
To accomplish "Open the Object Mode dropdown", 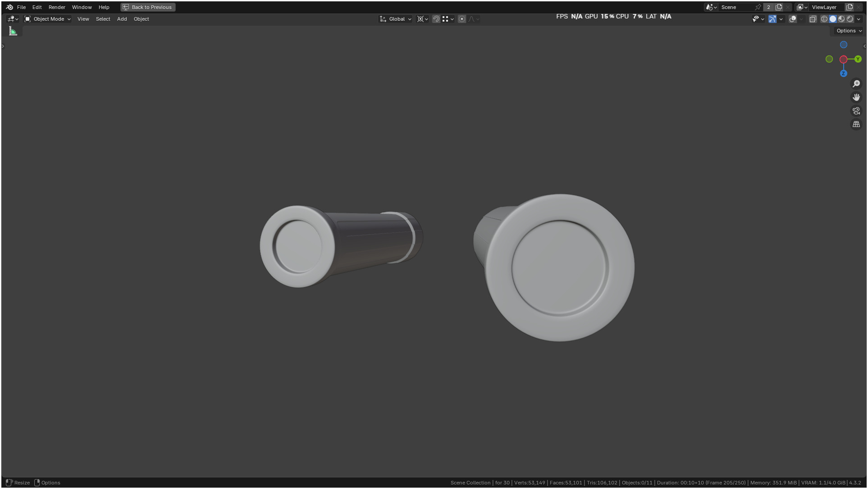I will [48, 19].
